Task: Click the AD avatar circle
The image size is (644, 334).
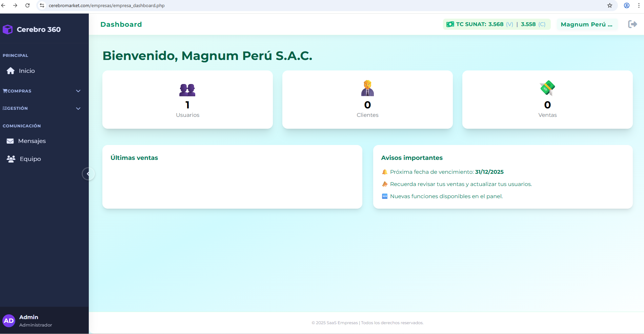Action: (x=9, y=321)
